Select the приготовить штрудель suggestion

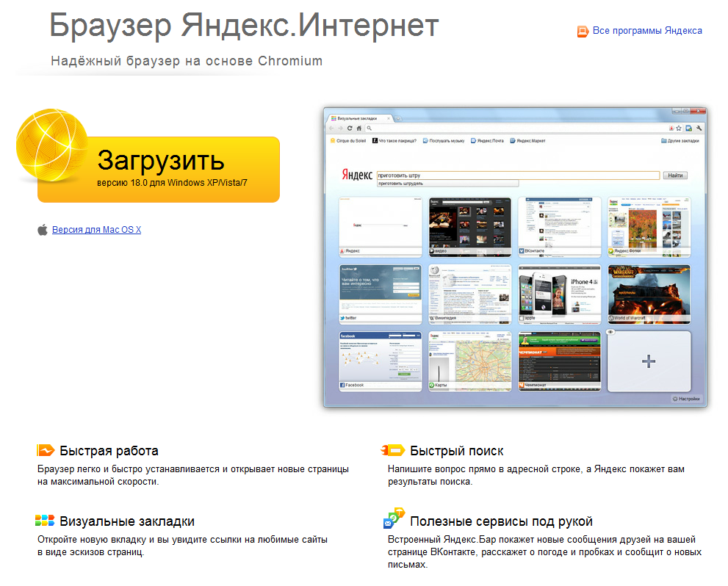tap(447, 184)
